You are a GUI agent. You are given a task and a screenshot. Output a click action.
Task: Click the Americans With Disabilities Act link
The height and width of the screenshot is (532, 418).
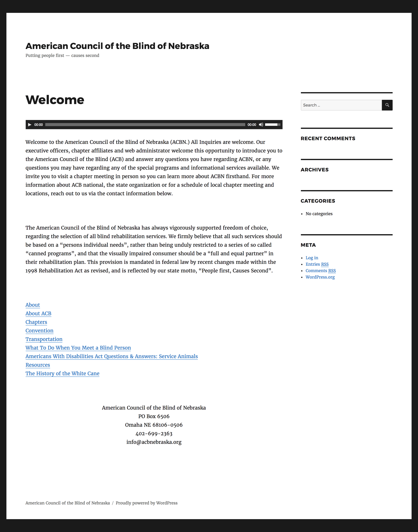coord(111,356)
